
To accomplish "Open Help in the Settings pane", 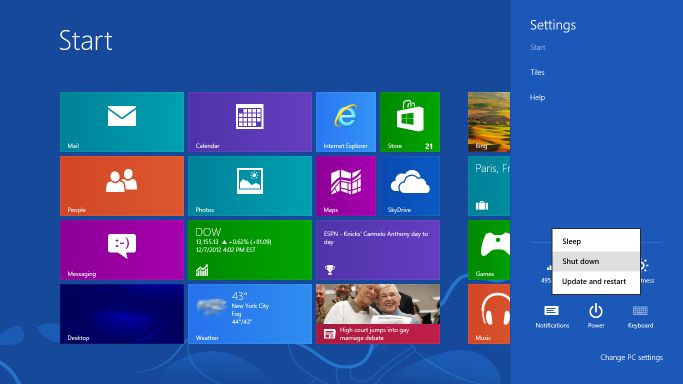I will [537, 98].
